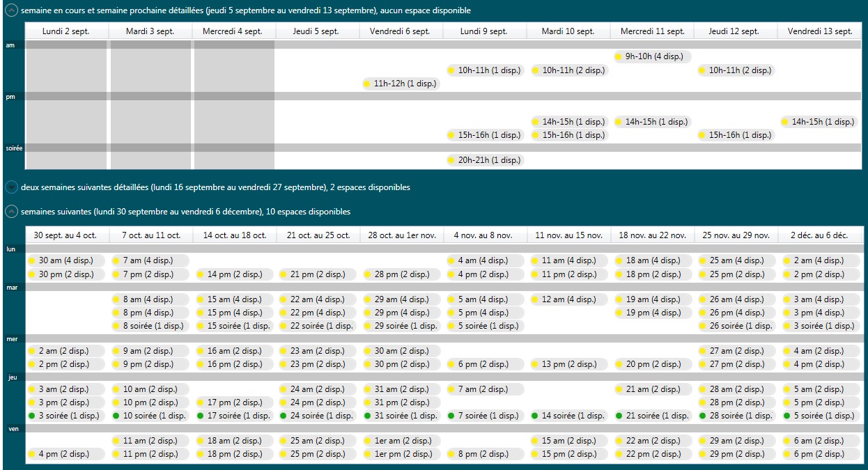868x470 pixels.
Task: Select the 30 am (2 disp.) slot under 28 oct. au 1er nov.
Action: click(x=401, y=351)
